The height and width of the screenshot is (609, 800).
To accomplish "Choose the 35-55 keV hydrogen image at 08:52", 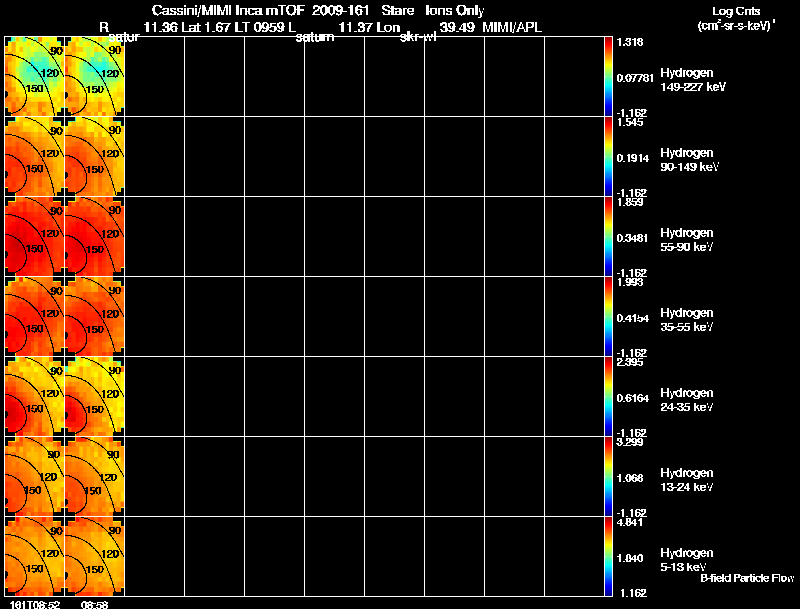I will (x=34, y=317).
